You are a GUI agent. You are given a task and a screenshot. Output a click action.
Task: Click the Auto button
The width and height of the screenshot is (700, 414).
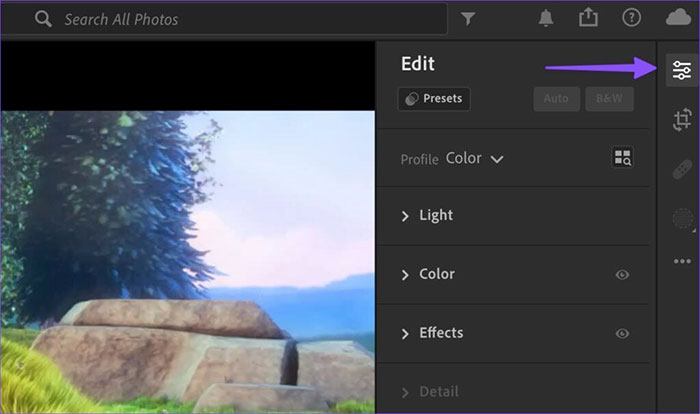tap(555, 99)
